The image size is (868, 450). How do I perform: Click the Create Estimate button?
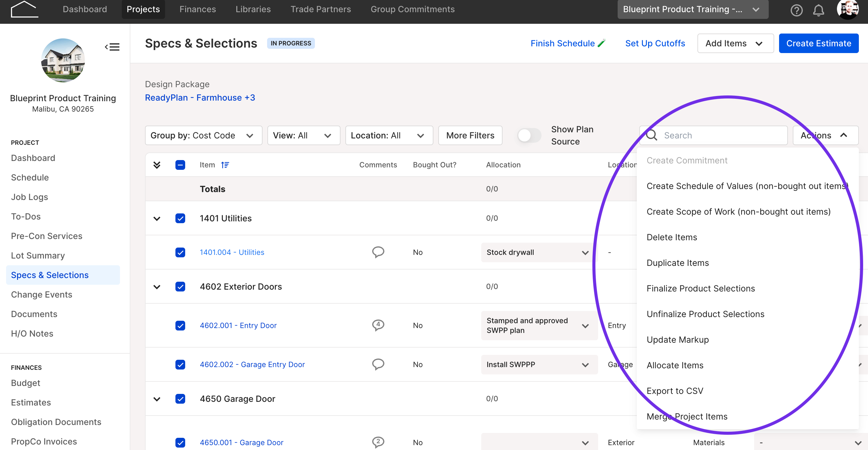[818, 43]
